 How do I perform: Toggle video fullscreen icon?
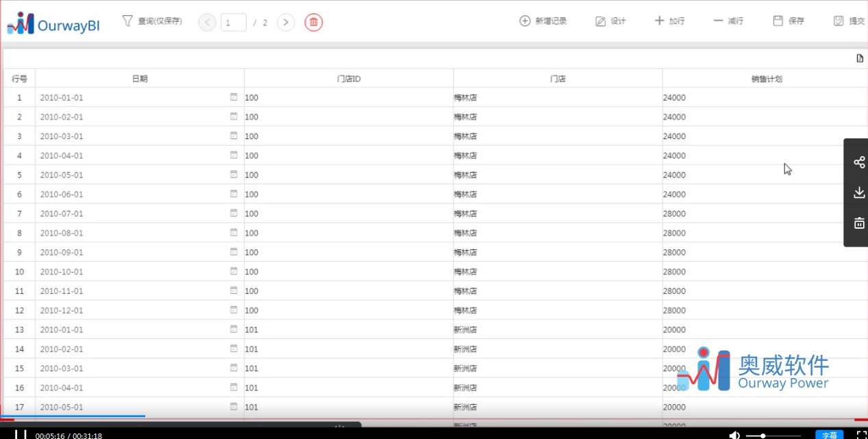(862, 435)
